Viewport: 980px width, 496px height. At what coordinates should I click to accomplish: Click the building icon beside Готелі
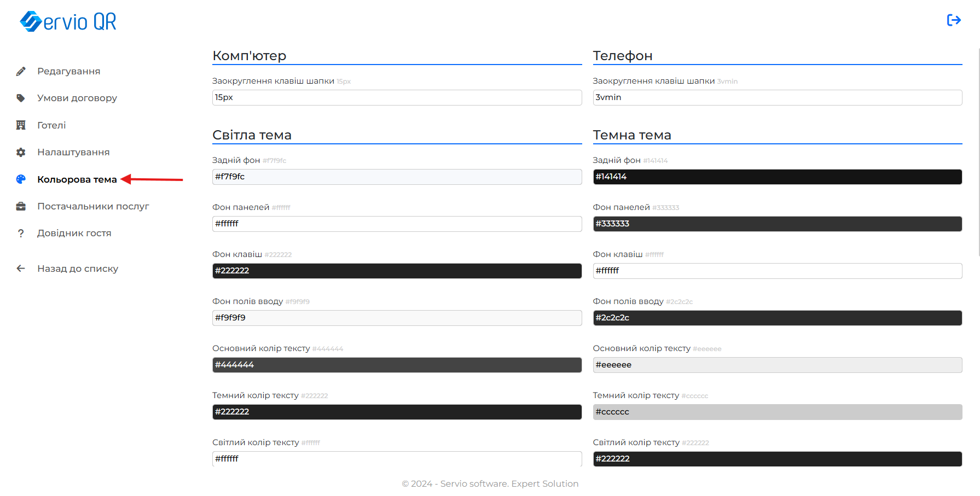[21, 125]
